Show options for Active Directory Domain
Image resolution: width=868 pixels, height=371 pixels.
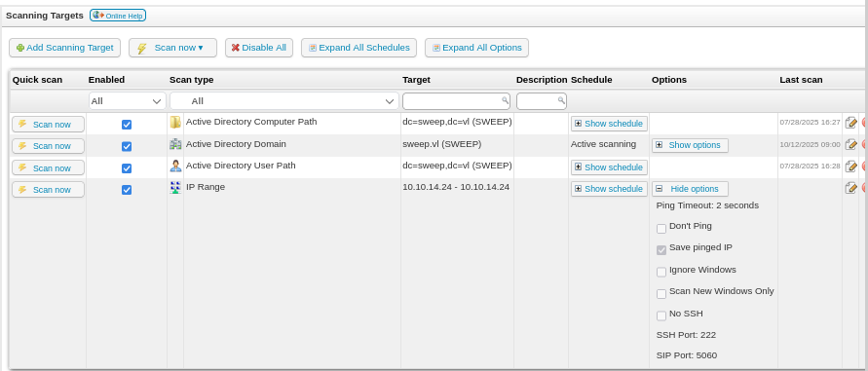(x=690, y=145)
